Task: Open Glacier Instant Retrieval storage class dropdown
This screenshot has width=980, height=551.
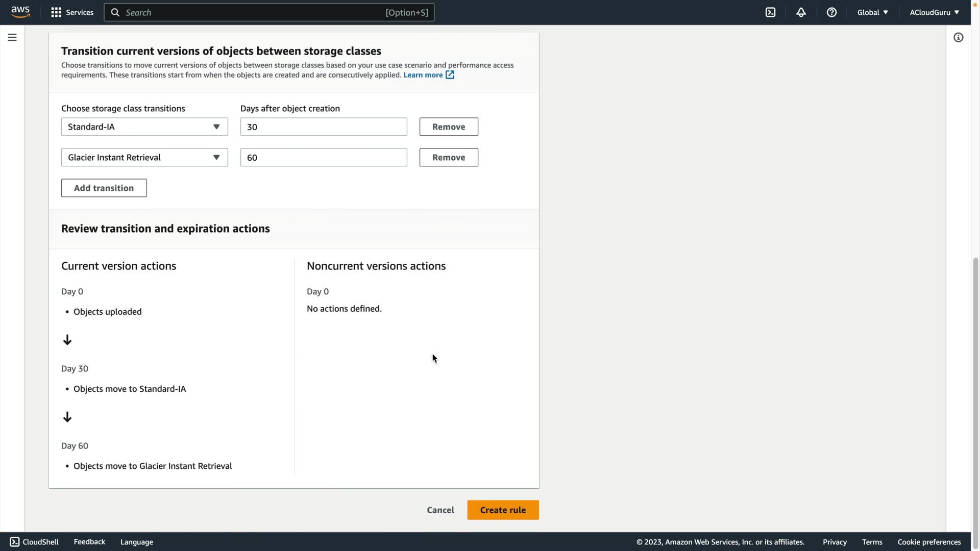Action: [x=144, y=157]
